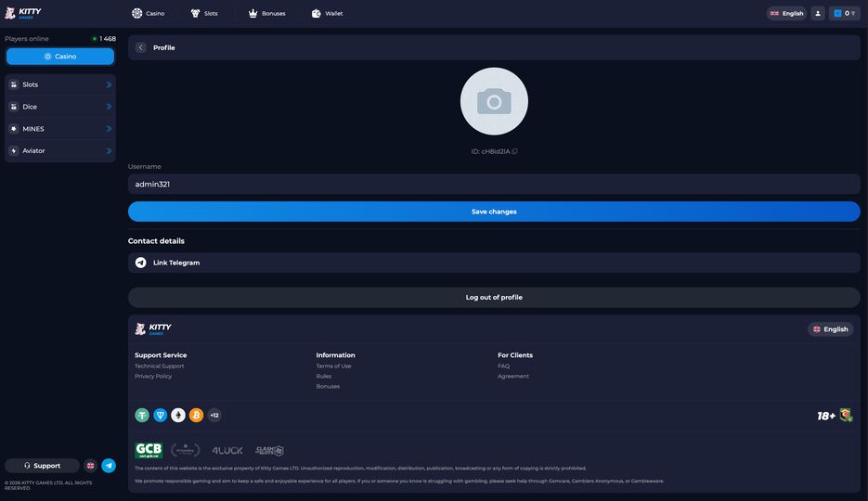Open the Agreement link in footer
The image size is (868, 501).
point(513,376)
